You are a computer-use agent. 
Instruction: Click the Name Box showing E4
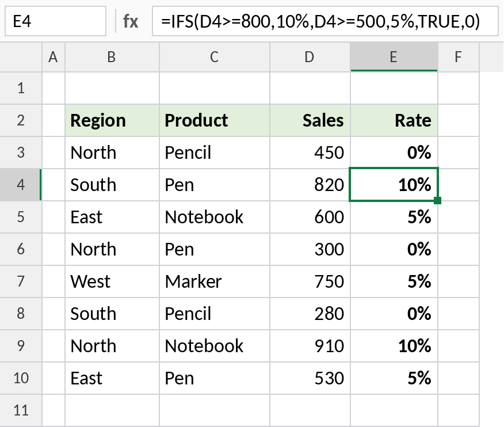coord(55,21)
